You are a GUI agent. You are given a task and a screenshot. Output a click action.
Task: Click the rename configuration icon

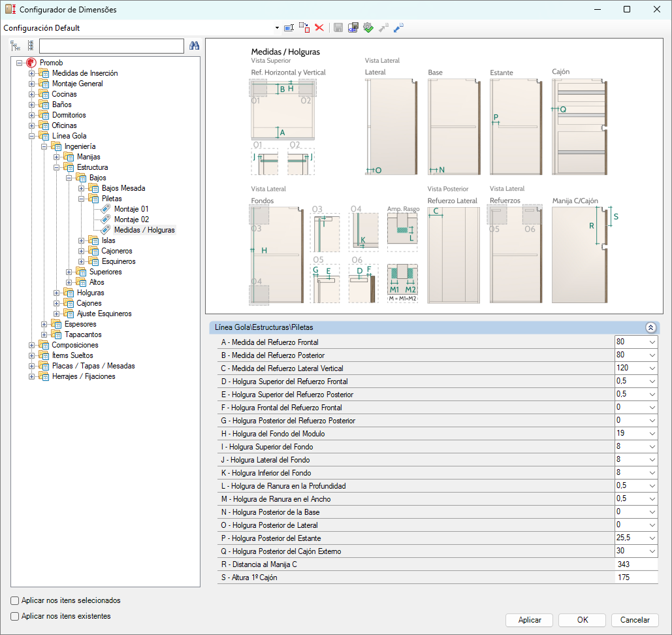point(289,28)
